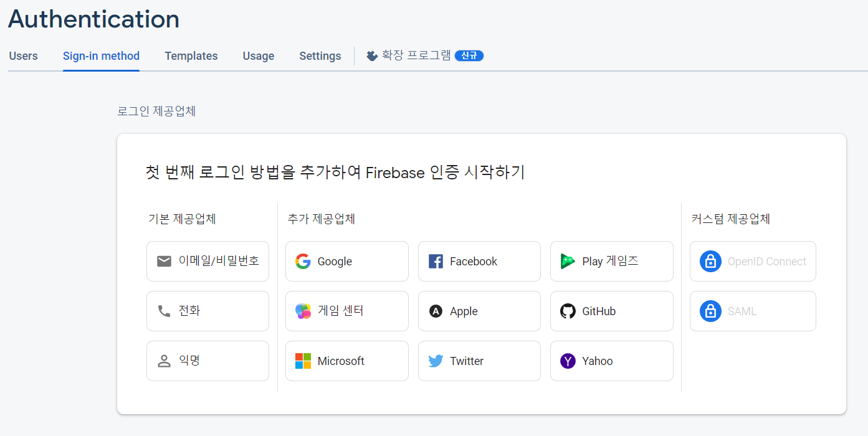
Task: Click the Apple provider icon
Action: pos(436,311)
